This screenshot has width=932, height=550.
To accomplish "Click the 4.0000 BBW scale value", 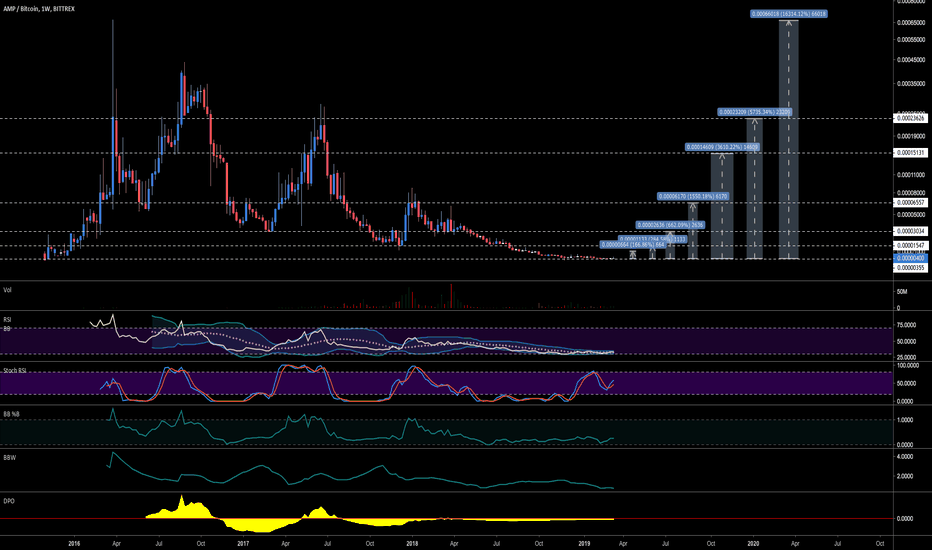I will (905, 457).
